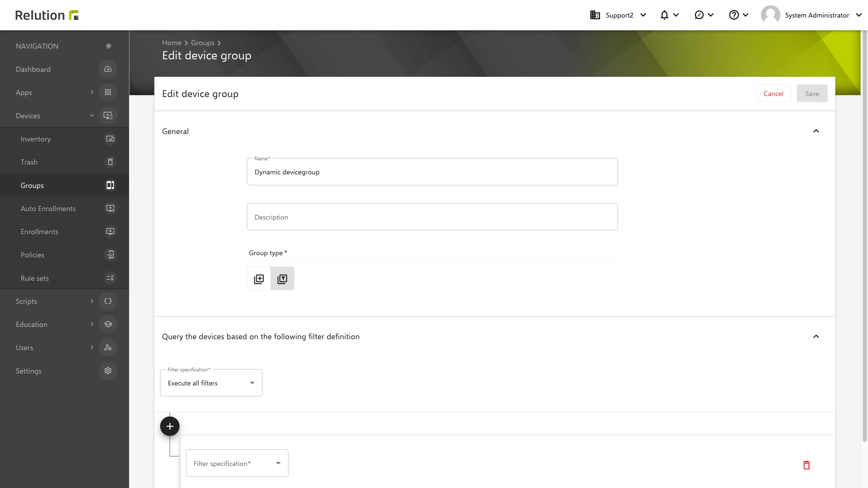
Task: Navigate to Groups via the breadcrumb
Action: (x=202, y=43)
